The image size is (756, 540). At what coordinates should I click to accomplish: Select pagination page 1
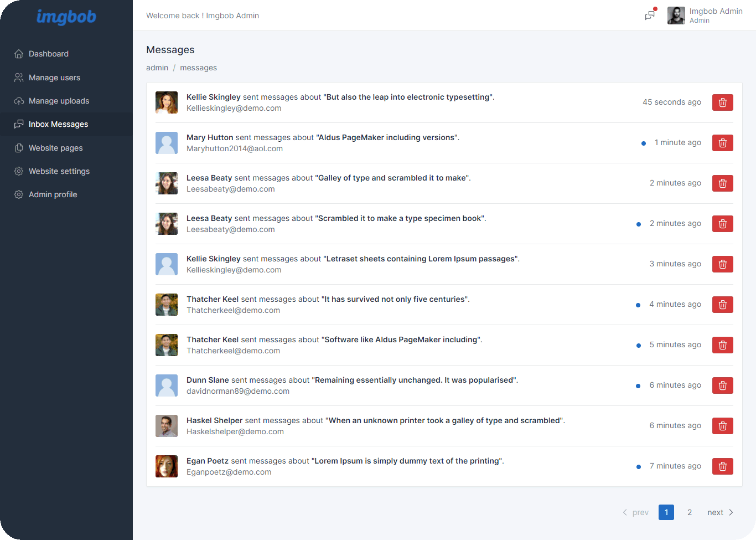point(666,512)
